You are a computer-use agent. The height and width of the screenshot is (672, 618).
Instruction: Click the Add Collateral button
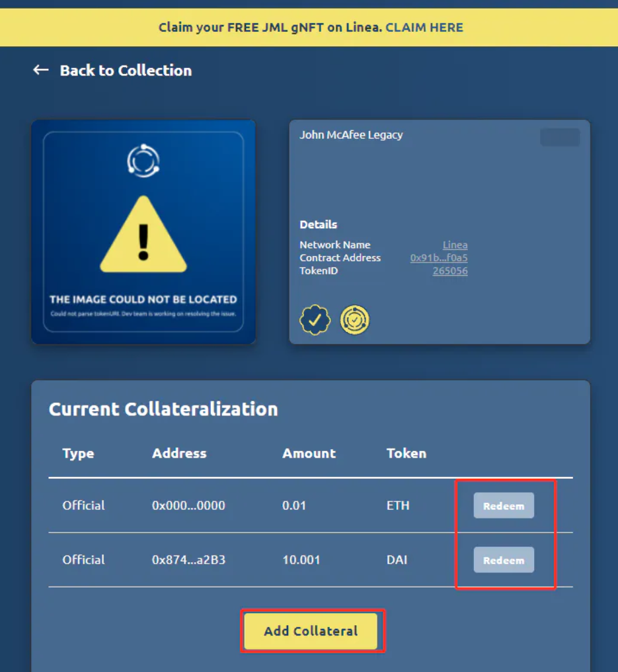[x=311, y=631]
